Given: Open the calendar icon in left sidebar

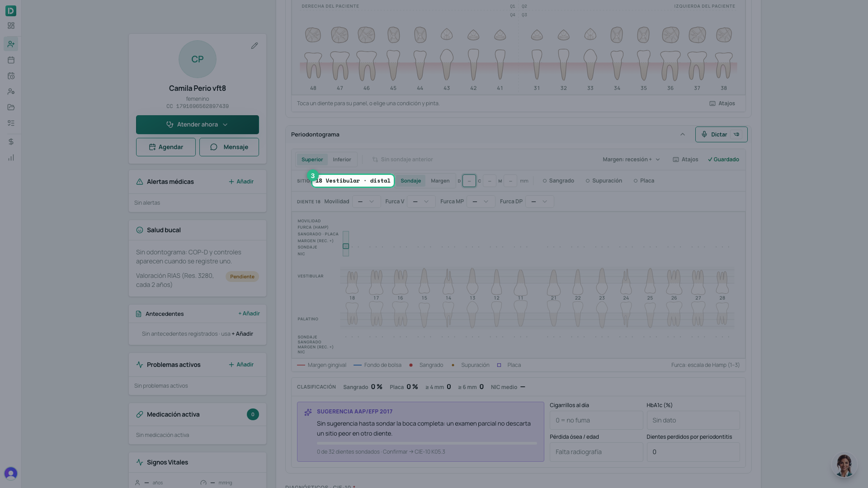Looking at the screenshot, I should 11,60.
